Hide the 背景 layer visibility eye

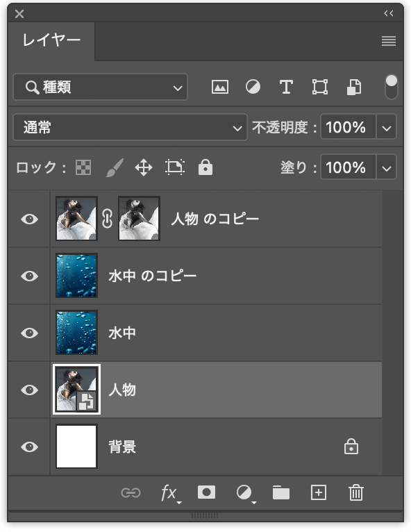[x=29, y=447]
